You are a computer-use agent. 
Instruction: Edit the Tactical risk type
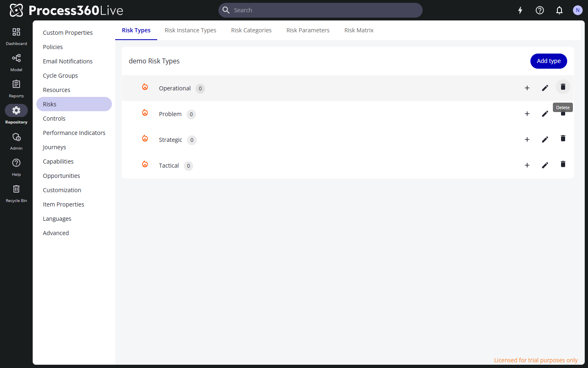545,165
